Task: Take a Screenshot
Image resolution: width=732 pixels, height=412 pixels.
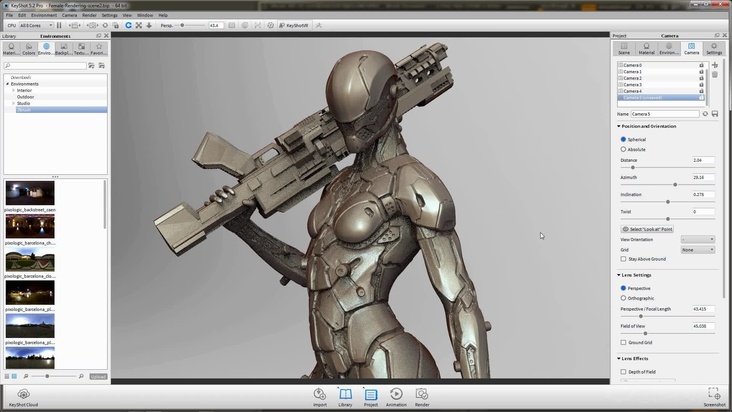Action: 714,397
